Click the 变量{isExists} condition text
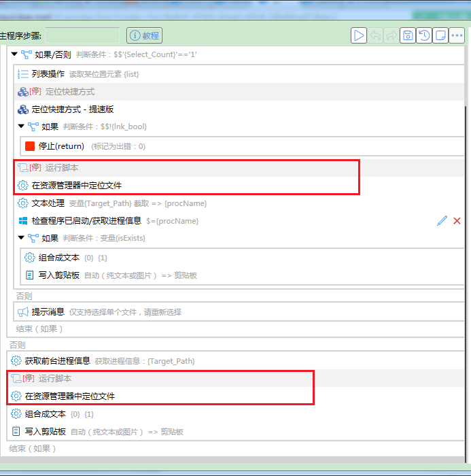This screenshot has width=471, height=476. (122, 238)
